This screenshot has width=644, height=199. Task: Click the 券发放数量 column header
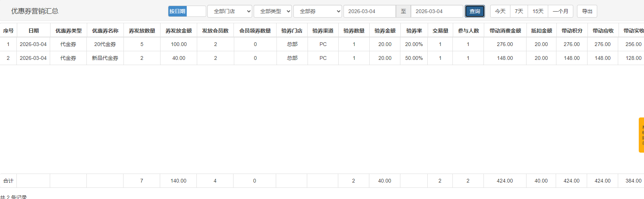pyautogui.click(x=142, y=31)
